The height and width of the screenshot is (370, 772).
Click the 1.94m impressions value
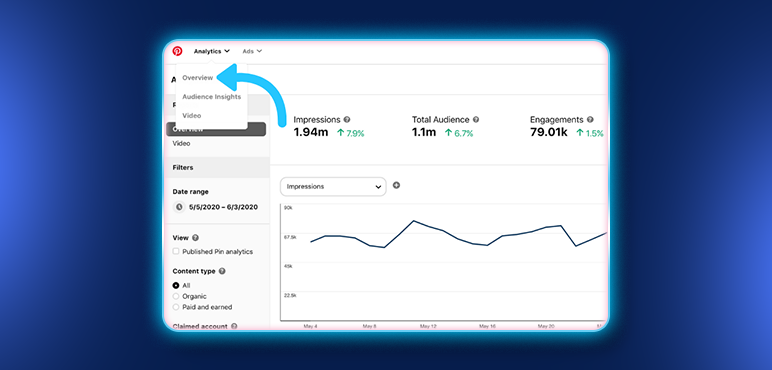[311, 132]
